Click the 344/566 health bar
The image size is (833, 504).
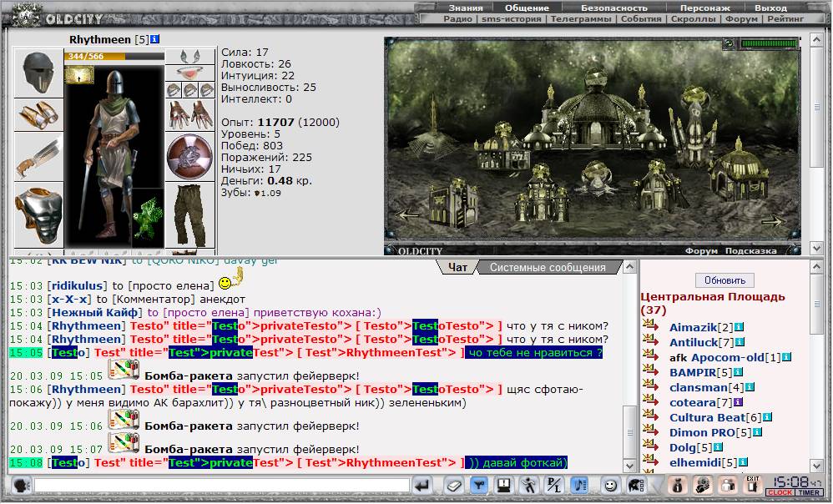(114, 56)
